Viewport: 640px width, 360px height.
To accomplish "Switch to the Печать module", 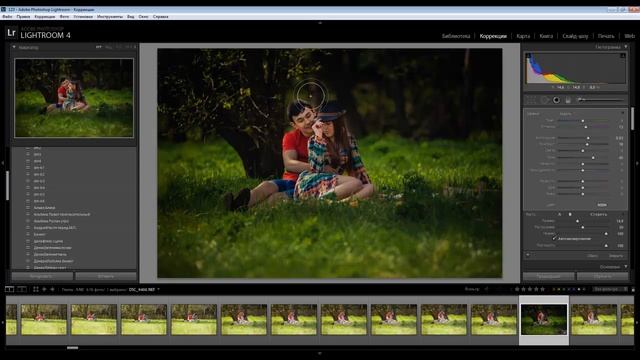I will click(x=606, y=36).
